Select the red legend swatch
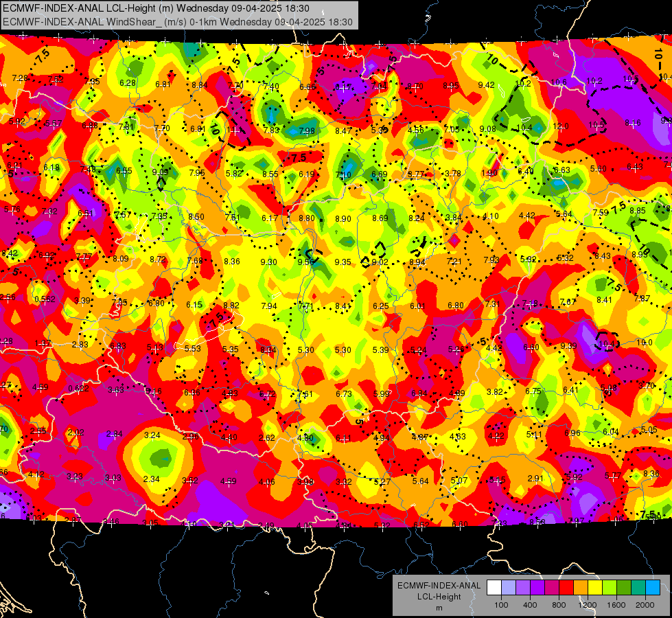 pos(566,588)
